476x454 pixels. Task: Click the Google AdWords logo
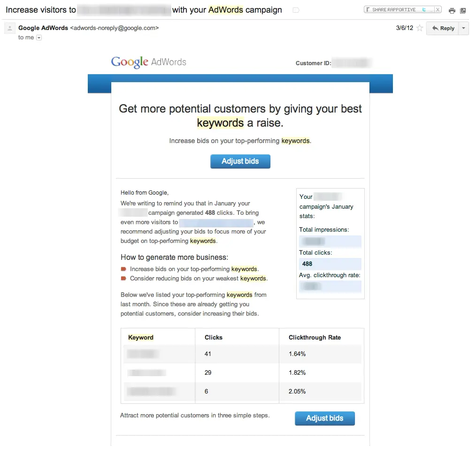[x=148, y=61]
